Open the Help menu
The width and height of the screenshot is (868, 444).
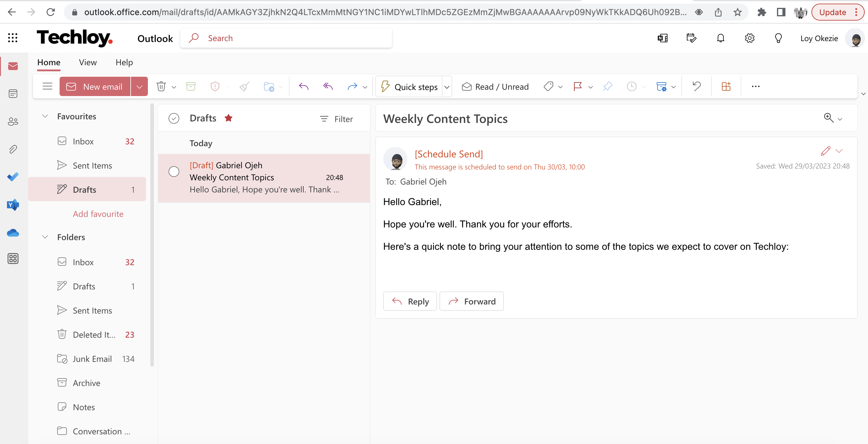tap(124, 62)
